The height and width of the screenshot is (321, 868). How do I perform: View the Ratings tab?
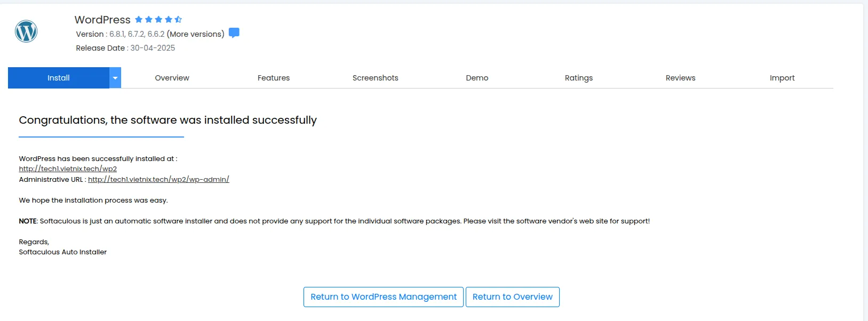tap(579, 78)
